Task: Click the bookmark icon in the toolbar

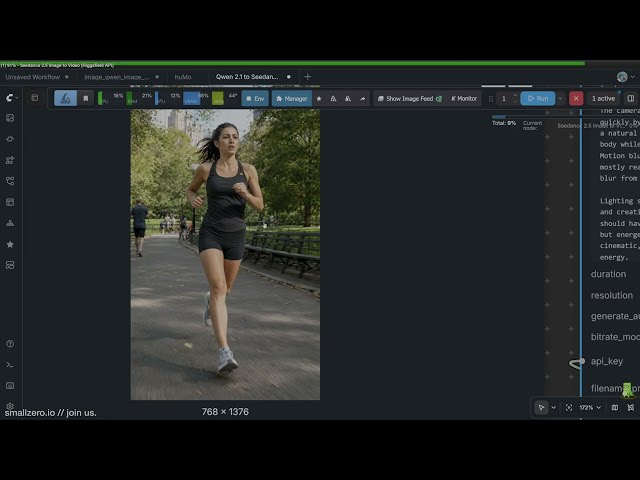Action: [x=86, y=98]
